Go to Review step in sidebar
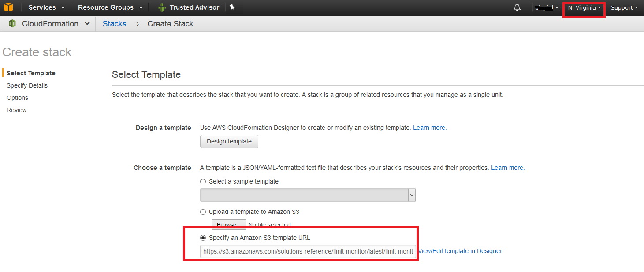Image resolution: width=644 pixels, height=272 pixels. click(16, 110)
